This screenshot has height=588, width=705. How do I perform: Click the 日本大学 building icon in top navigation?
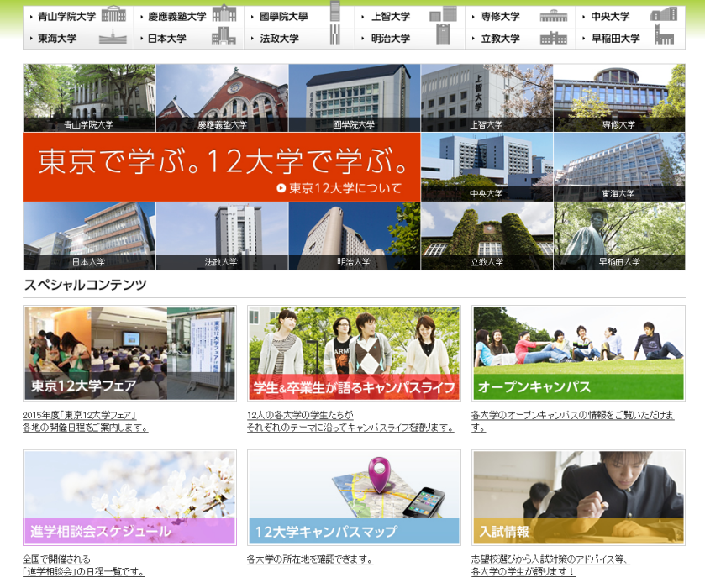pos(224,35)
